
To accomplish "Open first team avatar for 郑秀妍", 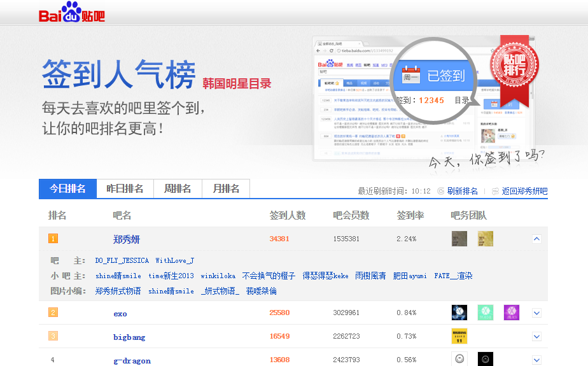I will 459,239.
